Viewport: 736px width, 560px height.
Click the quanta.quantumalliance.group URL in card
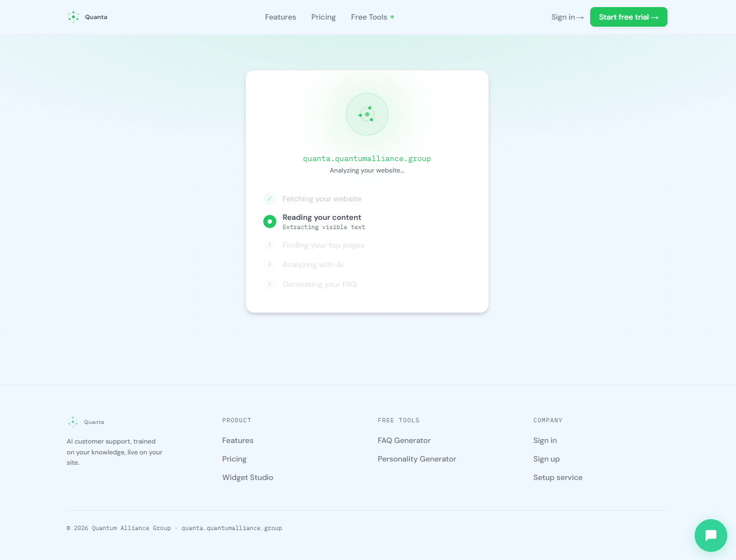coord(367,158)
